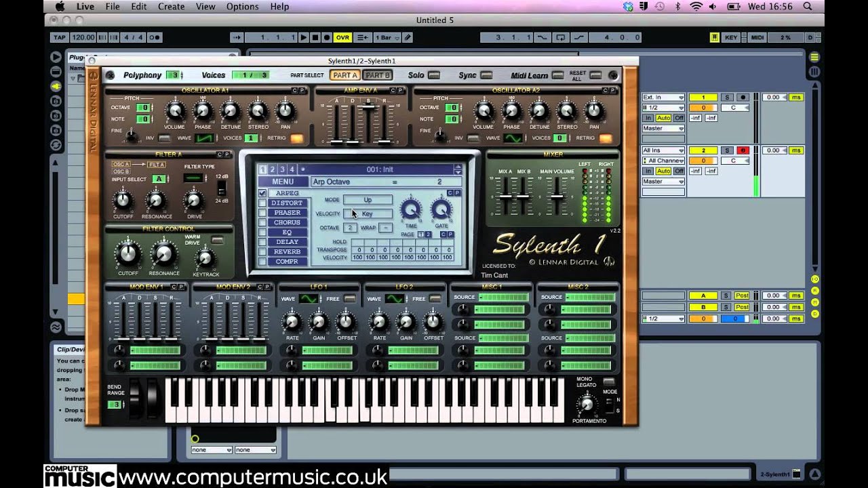Click the arpeggiator Time knob
Image resolution: width=868 pixels, height=488 pixels.
point(411,209)
